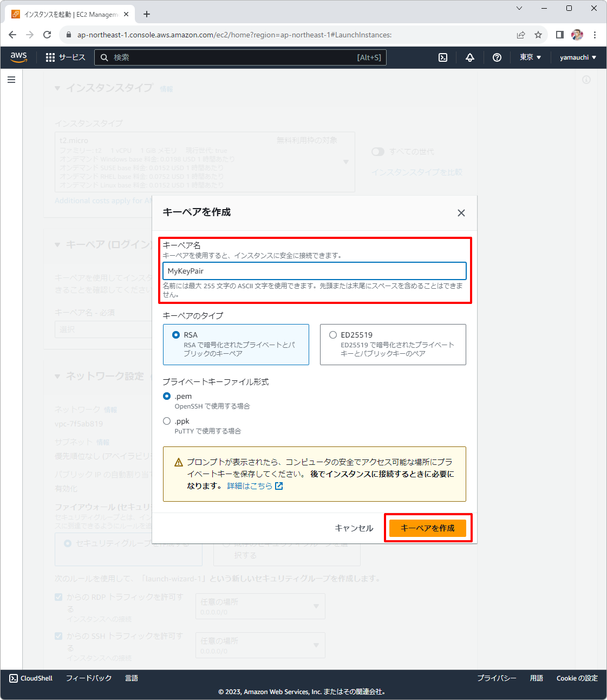Open the language setting in footer
This screenshot has height=700, width=607.
coord(132,678)
